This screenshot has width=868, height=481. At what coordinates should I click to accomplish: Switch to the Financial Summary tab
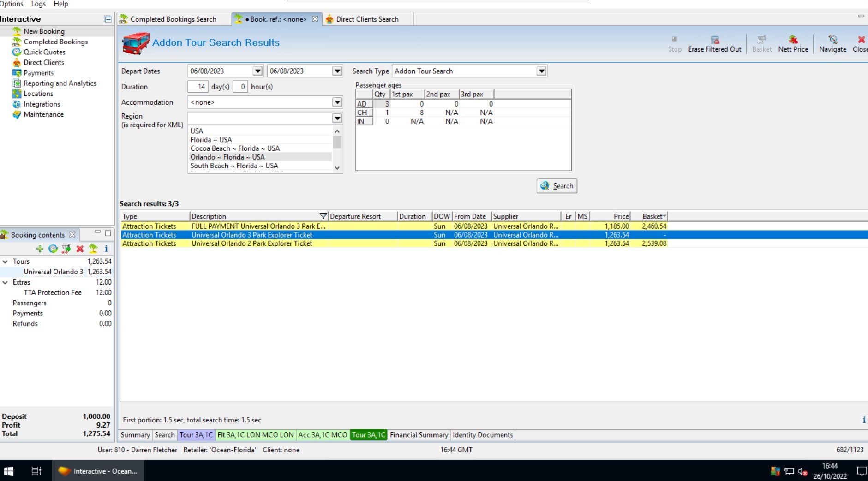tap(419, 435)
